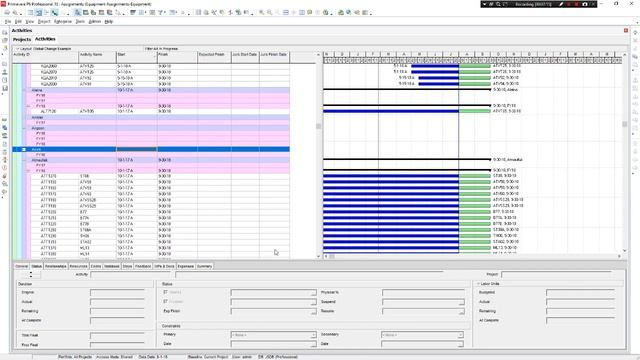640x360 pixels.
Task: Click the Bars icon in the toolbar
Action: (x=133, y=13)
